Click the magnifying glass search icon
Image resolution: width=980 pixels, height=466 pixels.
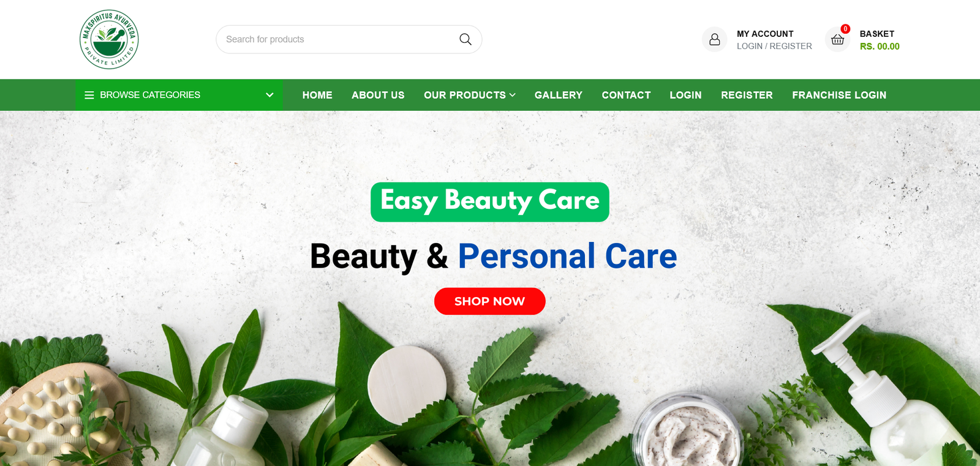click(466, 39)
